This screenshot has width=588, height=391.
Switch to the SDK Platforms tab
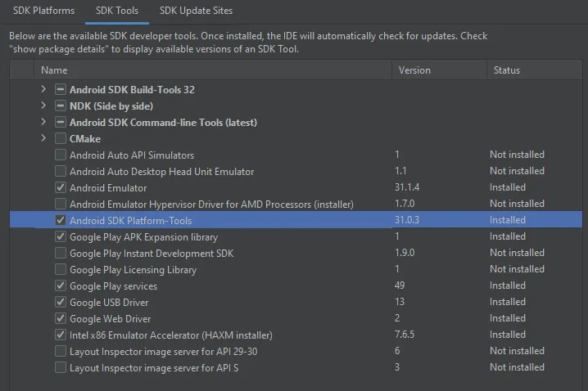43,11
